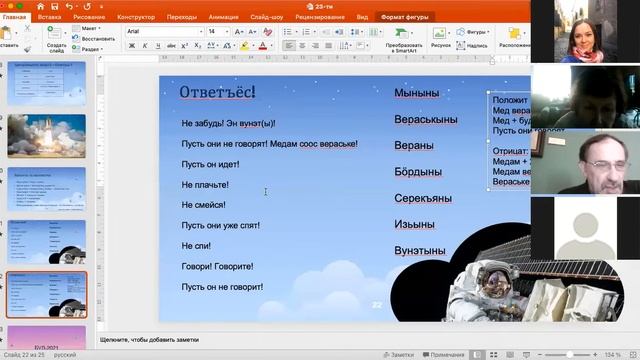640x360 pixels.
Task: Toggle bold Ж formatting
Action: click(x=132, y=46)
